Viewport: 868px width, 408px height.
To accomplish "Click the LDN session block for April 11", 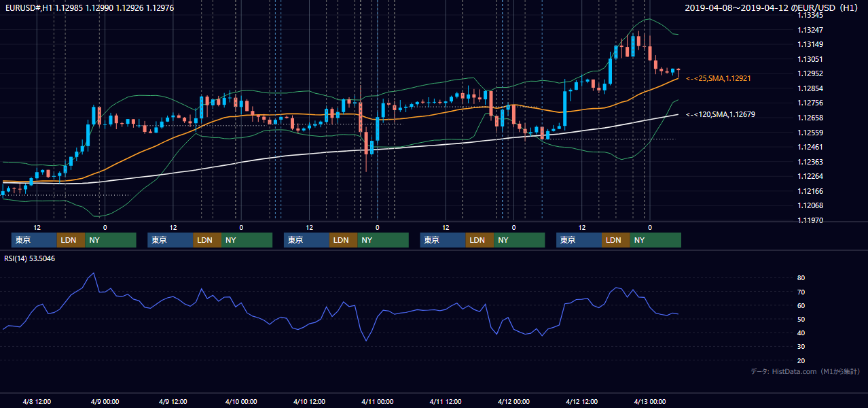I will [x=480, y=240].
